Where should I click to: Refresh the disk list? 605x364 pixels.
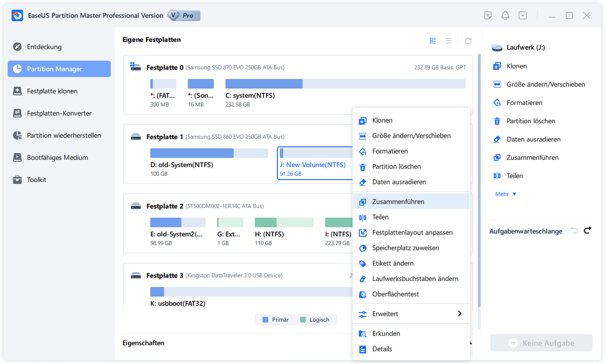click(x=468, y=41)
